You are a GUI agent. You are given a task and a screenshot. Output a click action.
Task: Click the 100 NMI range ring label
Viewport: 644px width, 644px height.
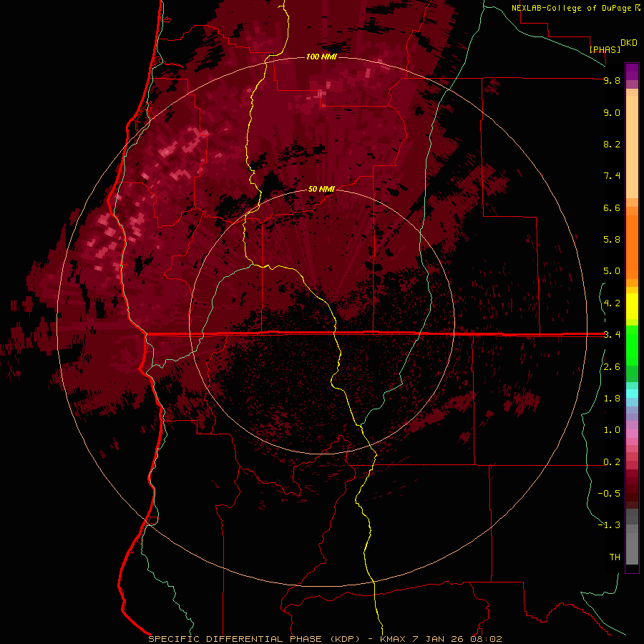click(x=321, y=57)
